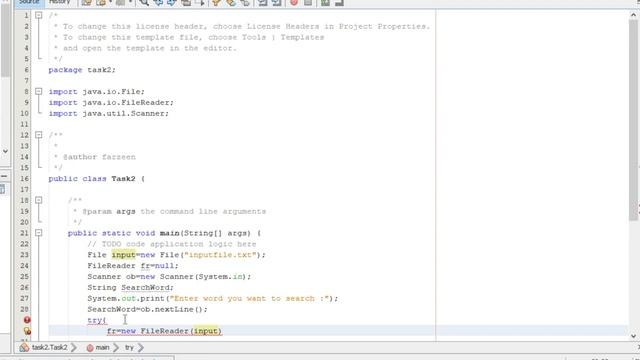640x360 pixels.
Task: Start macro recording with the red button
Action: click(294, 2)
